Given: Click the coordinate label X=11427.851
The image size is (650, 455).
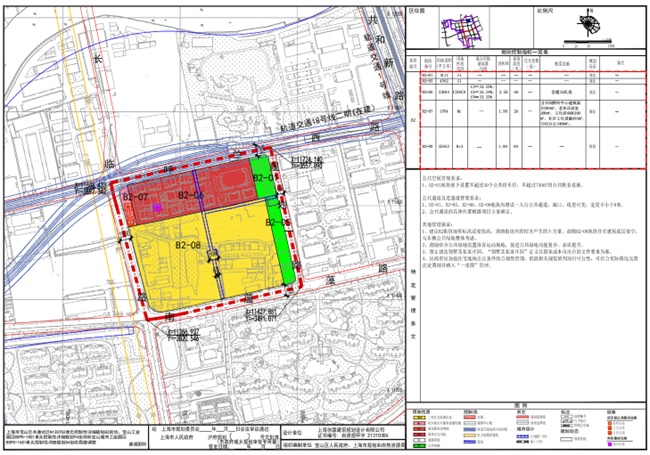Looking at the screenshot, I should tap(260, 312).
